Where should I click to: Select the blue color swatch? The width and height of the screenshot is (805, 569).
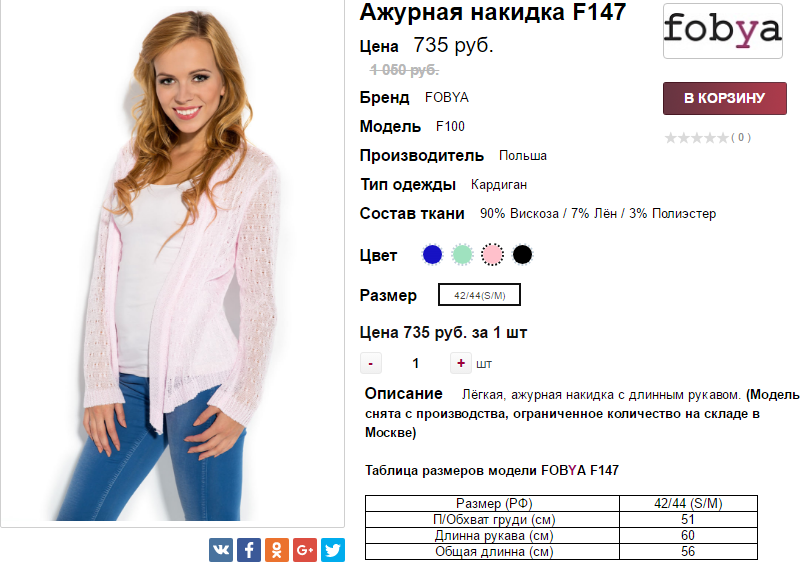[432, 255]
